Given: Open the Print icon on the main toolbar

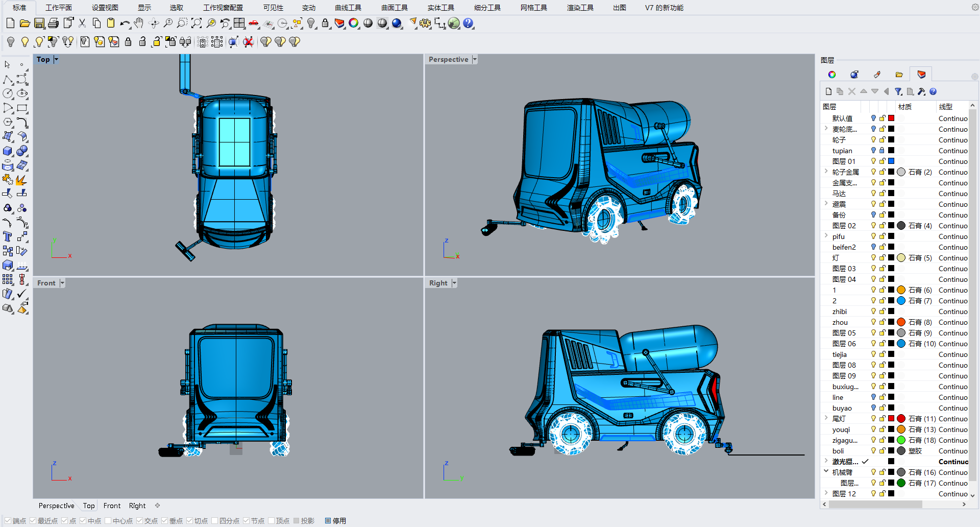Looking at the screenshot, I should click(x=53, y=23).
